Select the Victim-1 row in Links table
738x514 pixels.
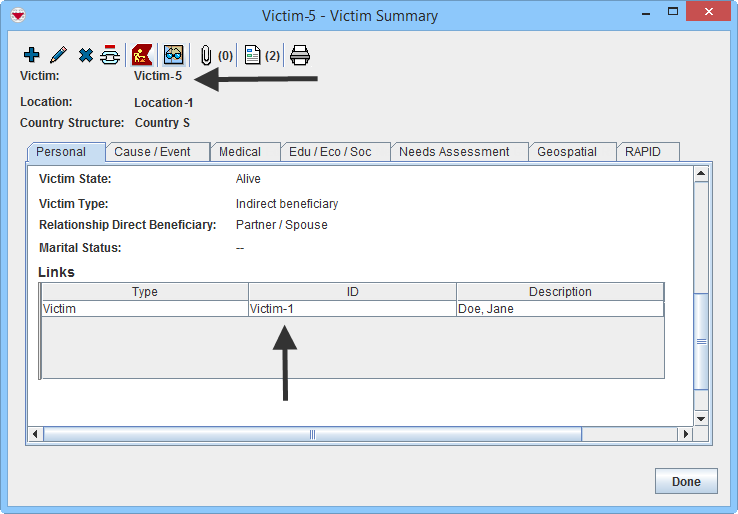[351, 309]
